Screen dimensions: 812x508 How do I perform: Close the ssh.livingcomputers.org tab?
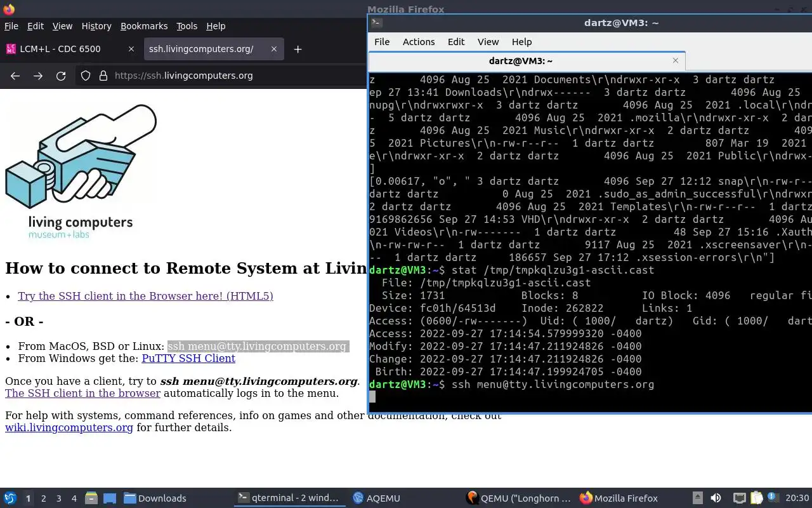pyautogui.click(x=274, y=49)
